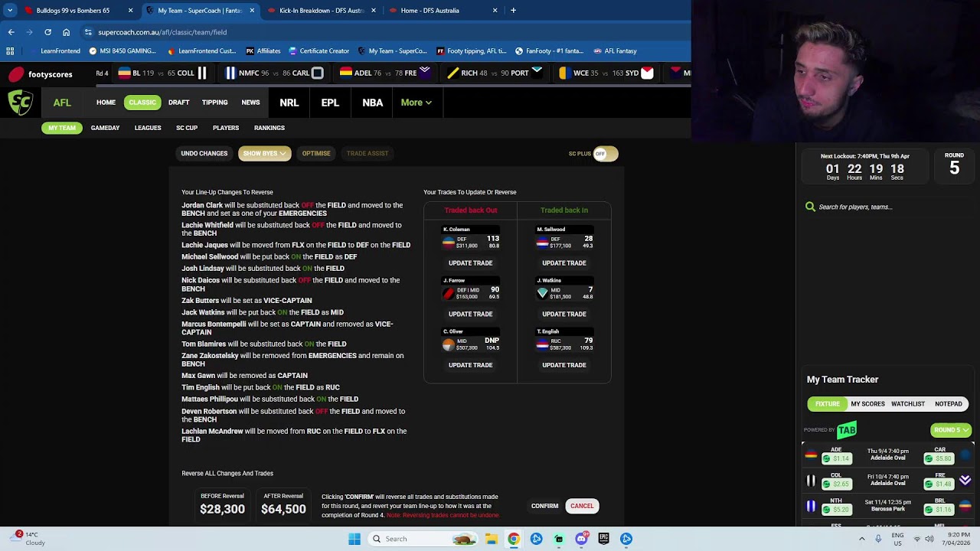The image size is (980, 551).
Task: Click the SuperCoach SC logo
Action: pos(21,103)
